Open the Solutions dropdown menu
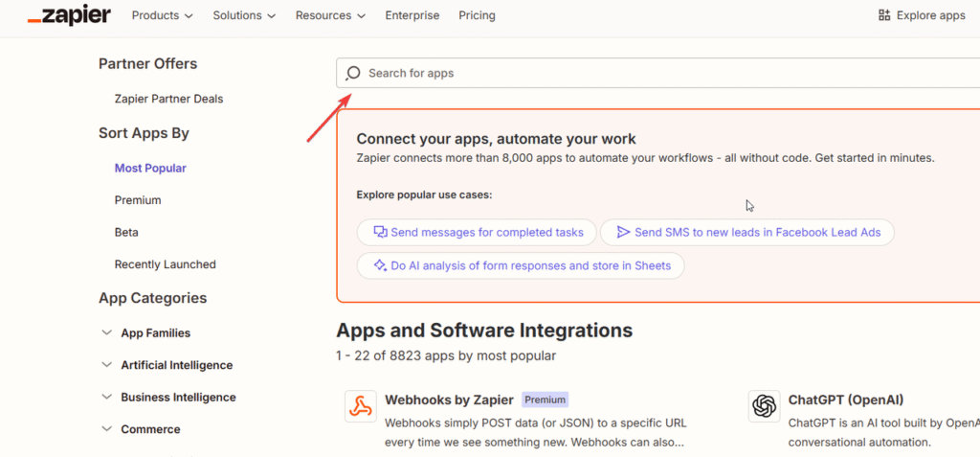 [244, 15]
